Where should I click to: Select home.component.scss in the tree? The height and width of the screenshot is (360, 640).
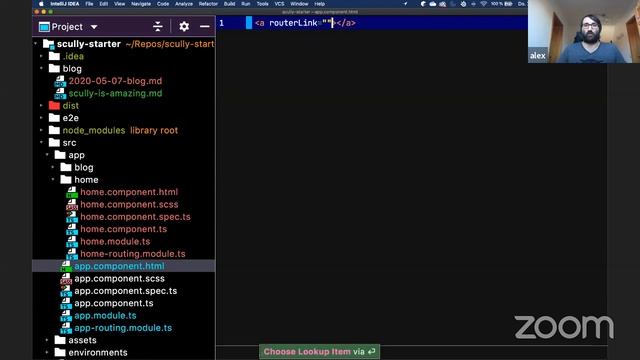click(129, 204)
